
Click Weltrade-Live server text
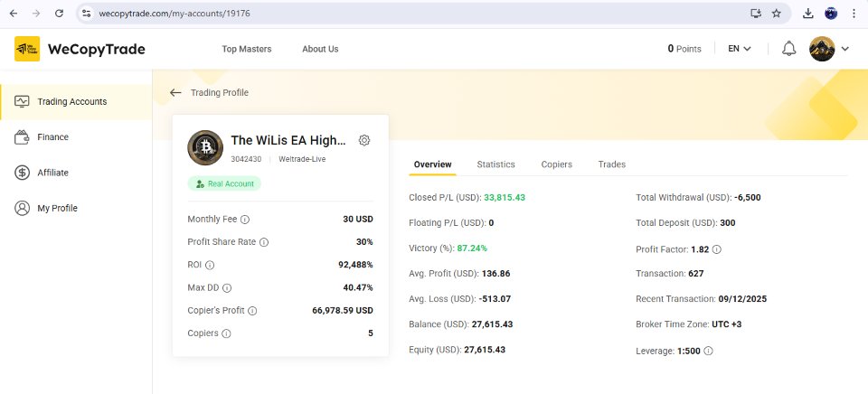(x=302, y=159)
